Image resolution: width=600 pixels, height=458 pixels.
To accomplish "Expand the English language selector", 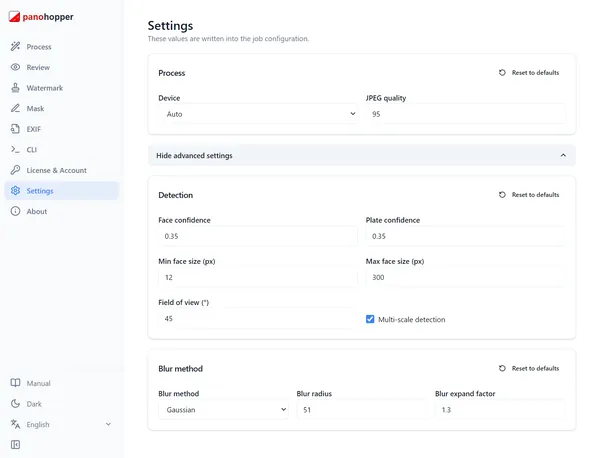I will (62, 424).
